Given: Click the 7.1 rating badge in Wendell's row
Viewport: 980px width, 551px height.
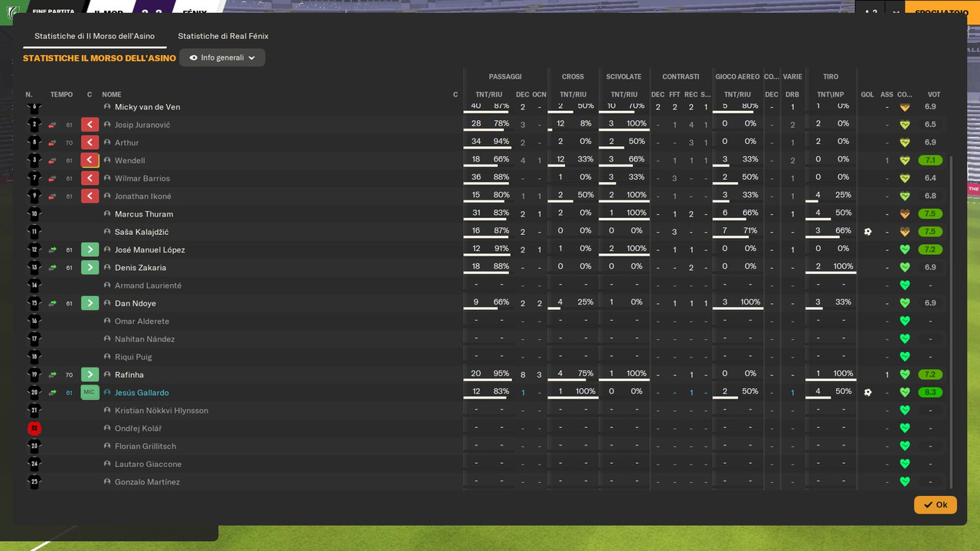Looking at the screenshot, I should pos(930,161).
